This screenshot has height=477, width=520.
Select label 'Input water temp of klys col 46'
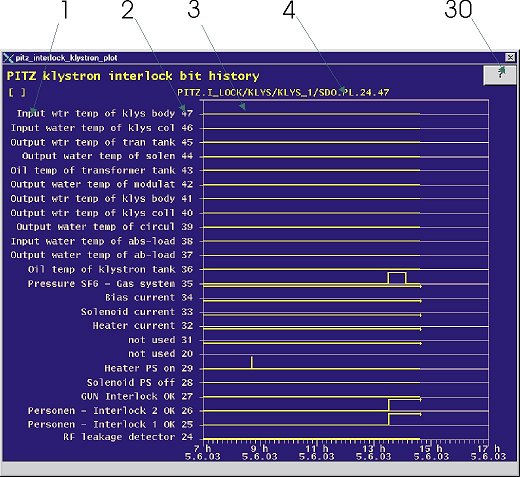[x=102, y=128]
